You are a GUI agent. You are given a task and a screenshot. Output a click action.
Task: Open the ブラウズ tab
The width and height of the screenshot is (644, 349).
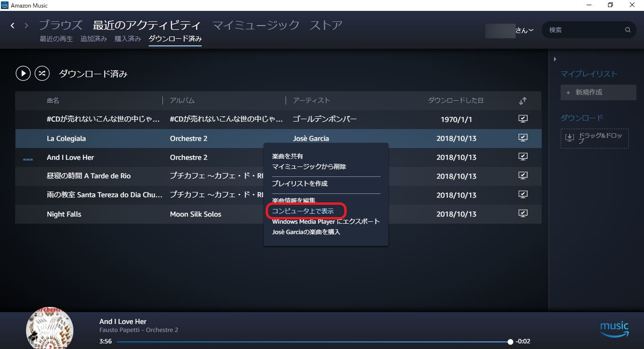pos(61,25)
